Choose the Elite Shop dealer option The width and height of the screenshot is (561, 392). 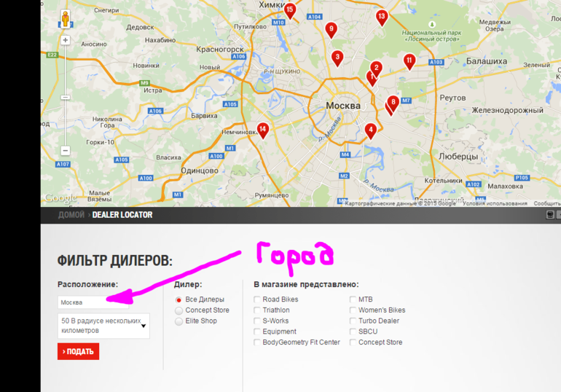179,321
